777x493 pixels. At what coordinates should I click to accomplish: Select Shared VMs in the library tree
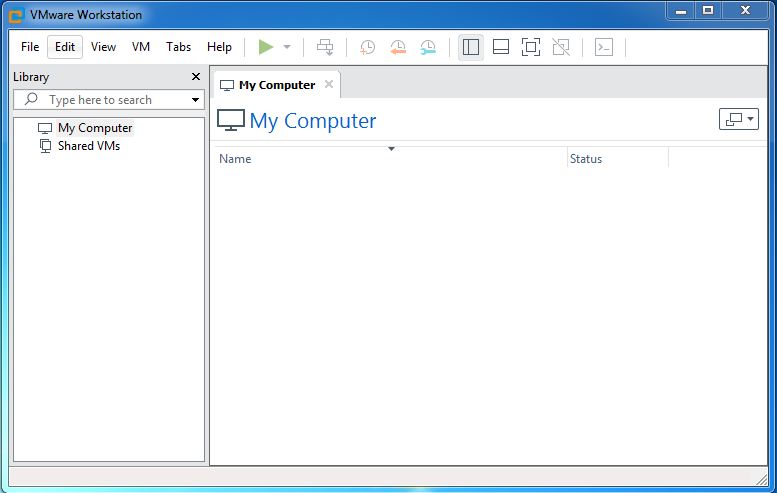tap(88, 146)
